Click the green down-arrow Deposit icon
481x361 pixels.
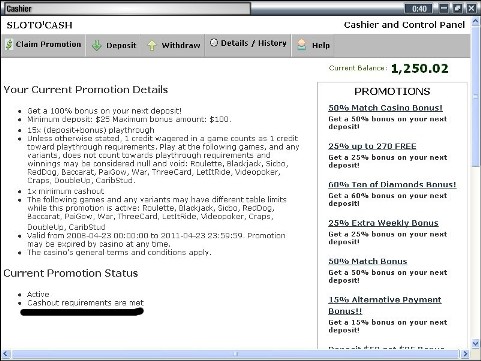pyautogui.click(x=97, y=45)
